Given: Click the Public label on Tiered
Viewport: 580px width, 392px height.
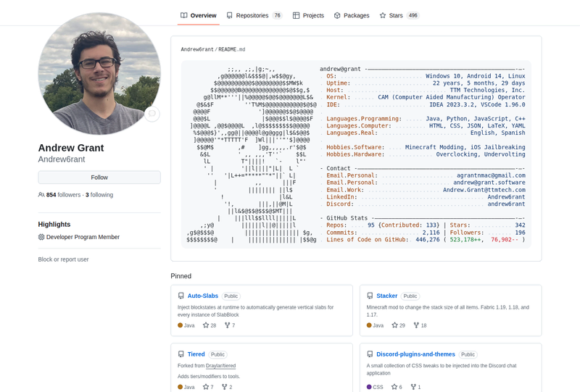Looking at the screenshot, I should click(x=218, y=354).
